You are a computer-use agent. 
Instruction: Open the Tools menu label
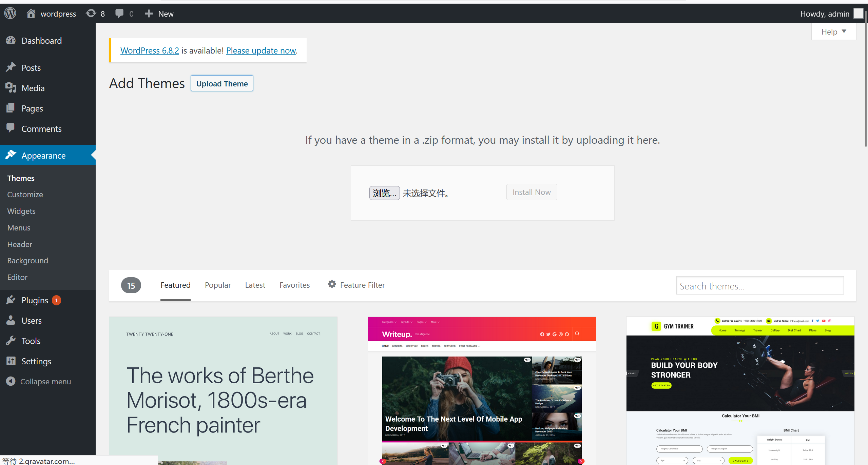[31, 341]
